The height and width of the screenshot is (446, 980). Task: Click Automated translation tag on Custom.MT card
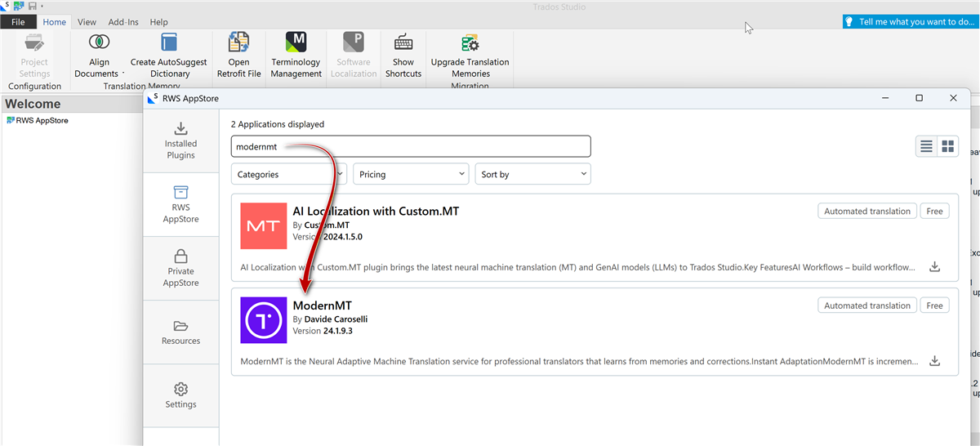point(867,211)
